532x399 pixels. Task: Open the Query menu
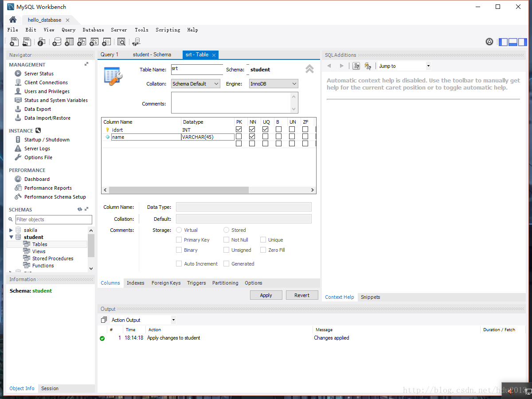[68, 30]
